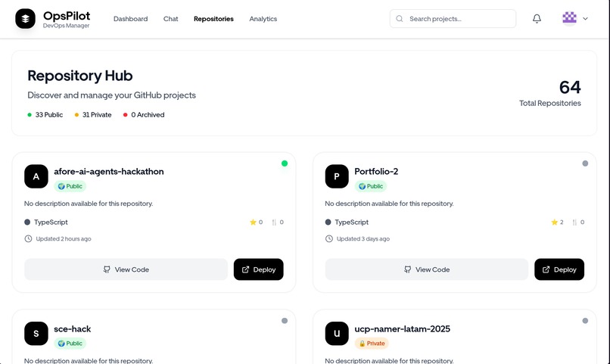
Task: Open the Portfolio-2 repository title
Action: (x=376, y=172)
